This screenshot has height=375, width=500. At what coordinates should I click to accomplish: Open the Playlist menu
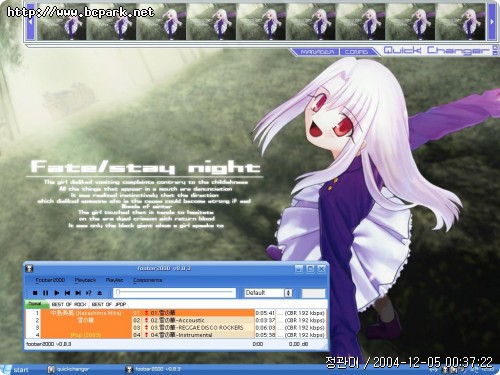pyautogui.click(x=114, y=280)
